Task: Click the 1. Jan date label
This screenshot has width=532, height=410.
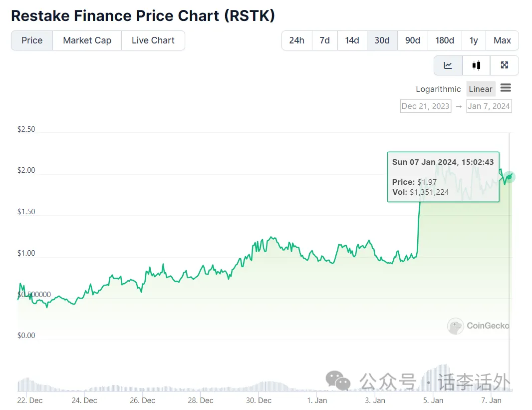Action: [317, 401]
